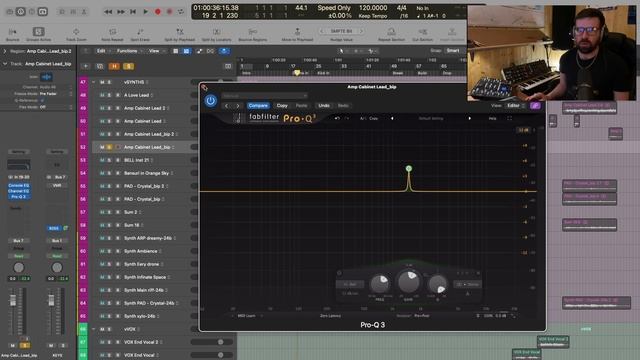The image size is (640, 360).
Task: Open Pro-Q 3 insert slot in channel strip
Action: click(19, 197)
